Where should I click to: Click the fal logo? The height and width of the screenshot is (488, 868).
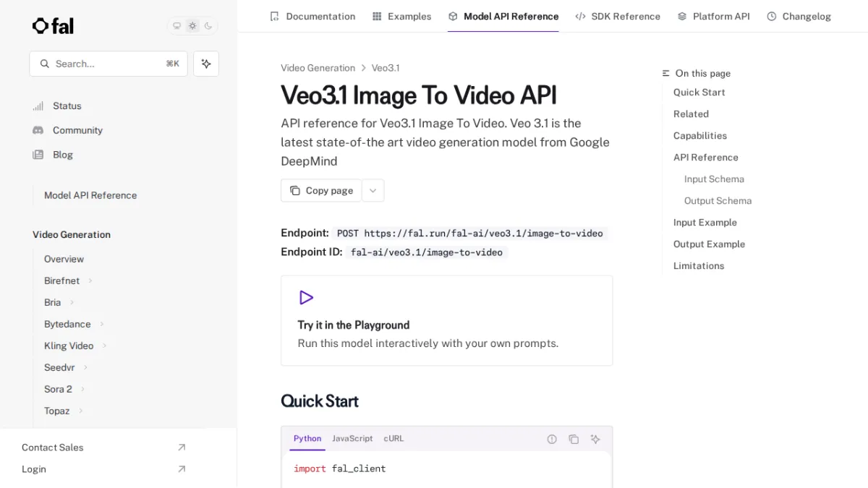click(53, 26)
